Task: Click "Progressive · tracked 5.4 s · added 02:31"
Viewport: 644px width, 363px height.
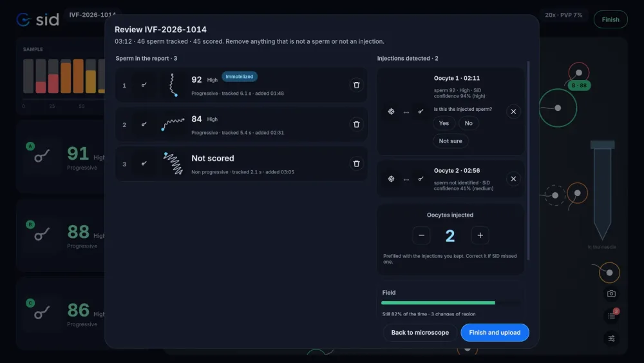Action: pyautogui.click(x=238, y=133)
